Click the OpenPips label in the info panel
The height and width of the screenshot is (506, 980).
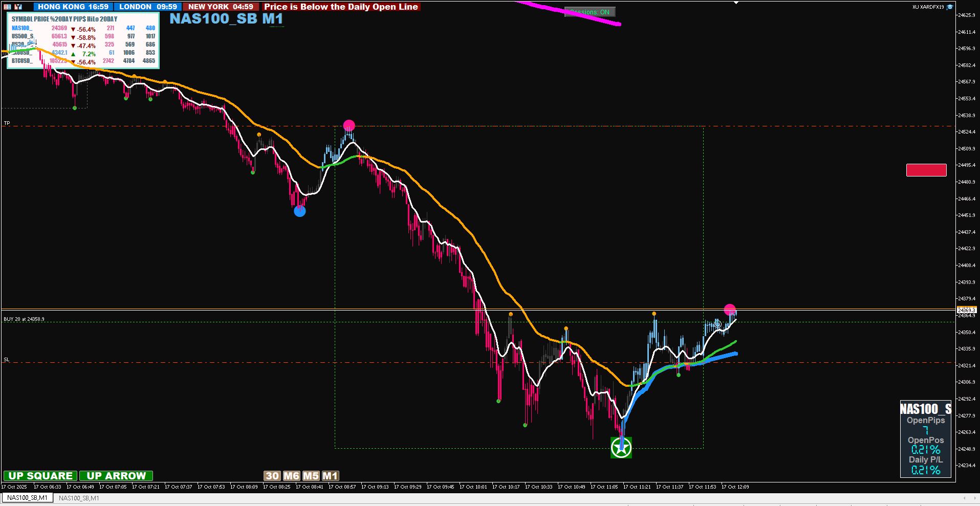[926, 421]
